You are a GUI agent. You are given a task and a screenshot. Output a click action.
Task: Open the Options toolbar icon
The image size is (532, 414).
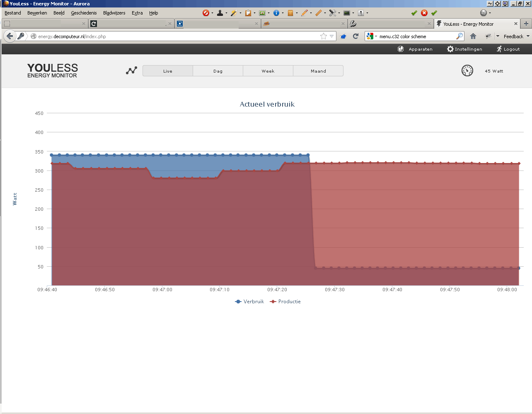coord(361,13)
